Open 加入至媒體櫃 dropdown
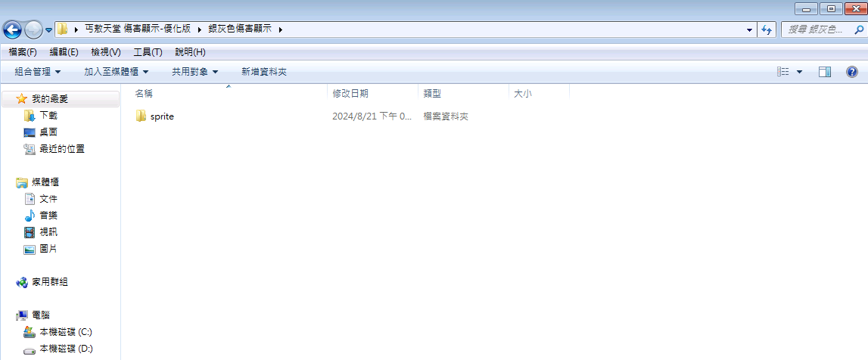This screenshot has width=868, height=360. click(x=117, y=72)
